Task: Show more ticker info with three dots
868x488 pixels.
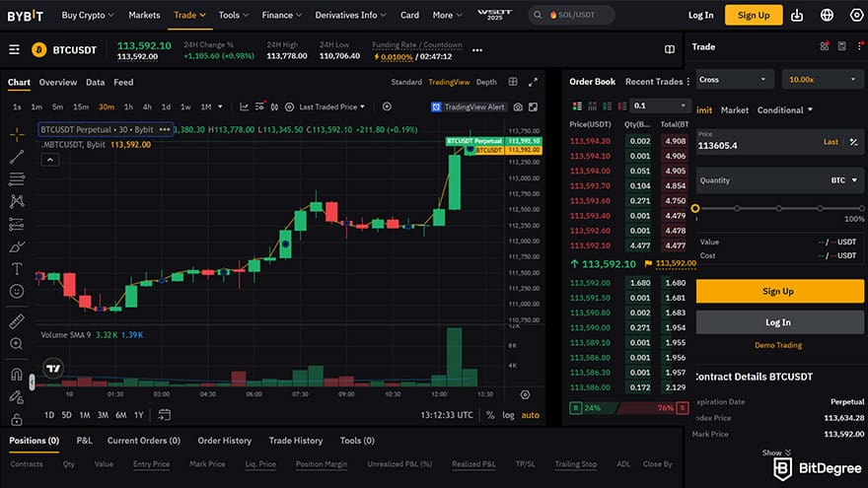Action: point(477,50)
